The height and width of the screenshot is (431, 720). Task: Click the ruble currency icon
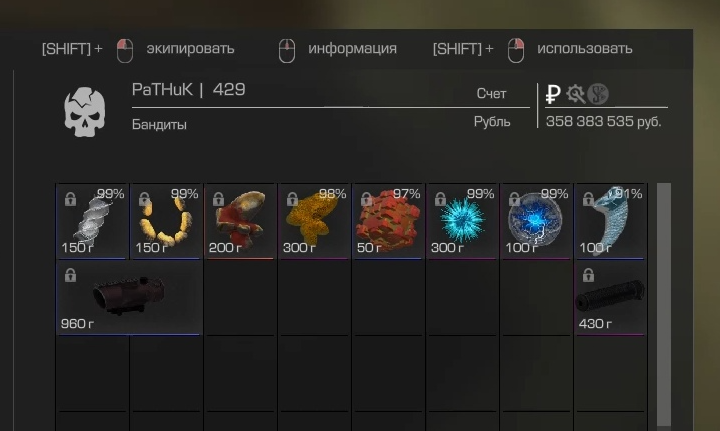coord(553,95)
